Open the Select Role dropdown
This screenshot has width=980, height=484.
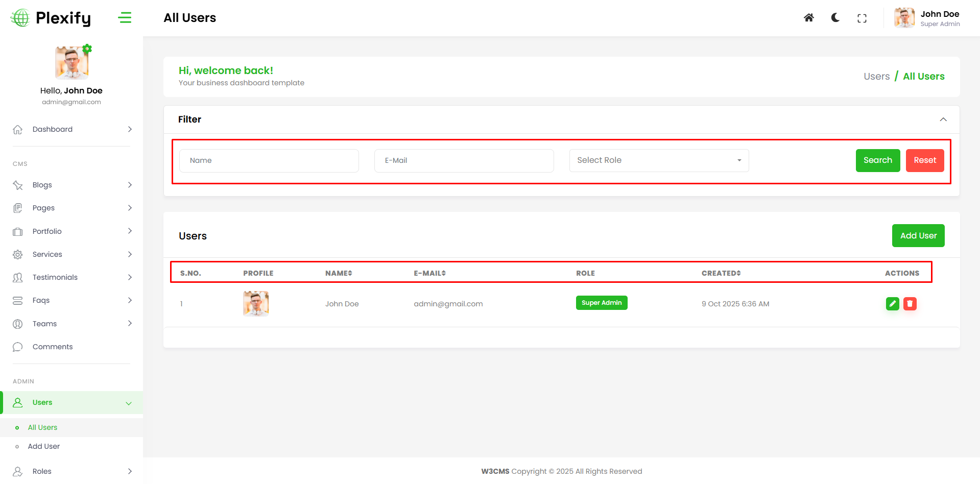click(658, 160)
